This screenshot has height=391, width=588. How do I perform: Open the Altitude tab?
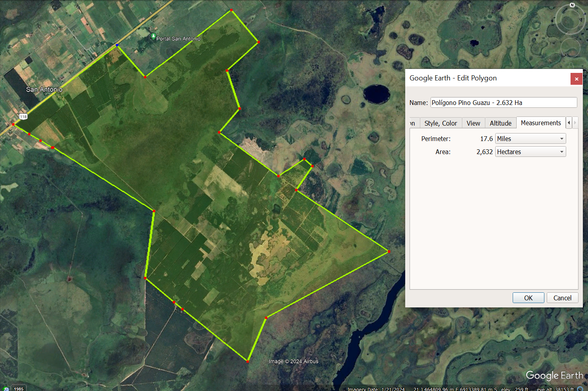500,123
